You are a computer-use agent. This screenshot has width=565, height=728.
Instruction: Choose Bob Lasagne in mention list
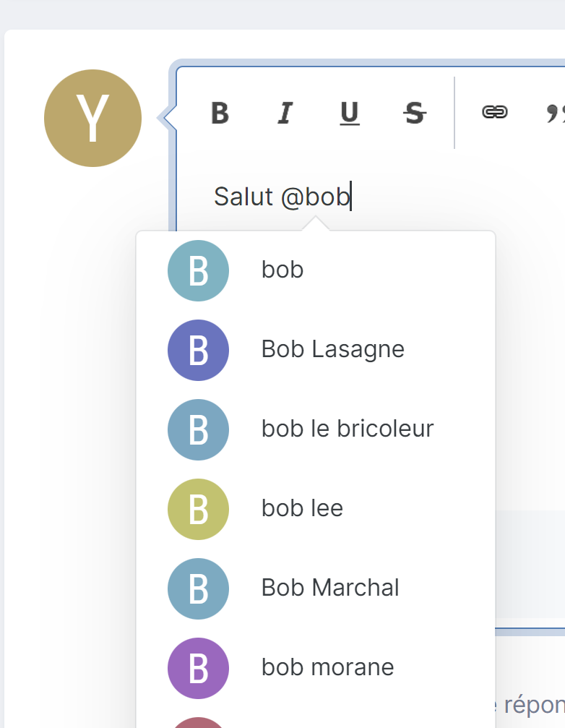316,350
